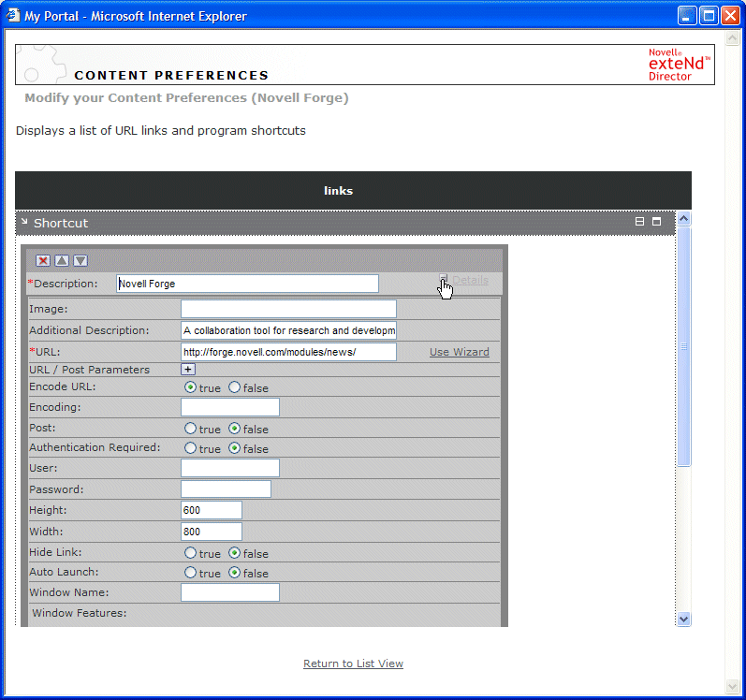Set Post to true
Screen dimensions: 746x700
pyautogui.click(x=190, y=429)
